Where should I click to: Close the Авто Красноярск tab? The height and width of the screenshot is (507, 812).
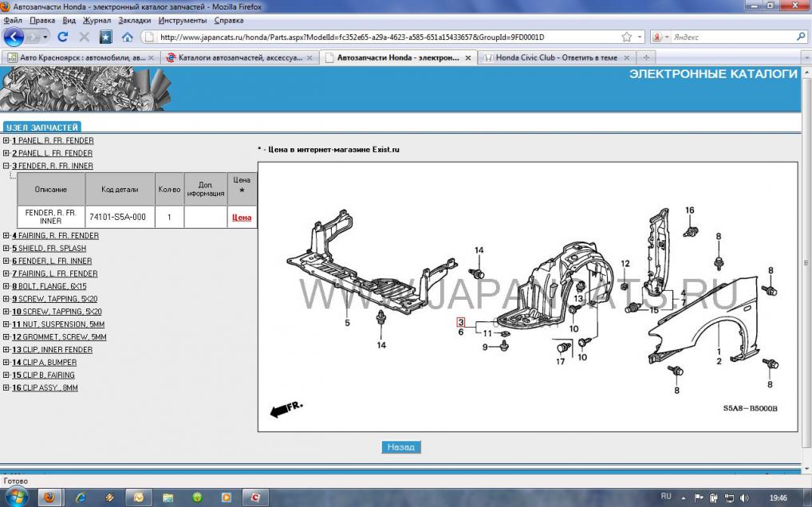152,58
